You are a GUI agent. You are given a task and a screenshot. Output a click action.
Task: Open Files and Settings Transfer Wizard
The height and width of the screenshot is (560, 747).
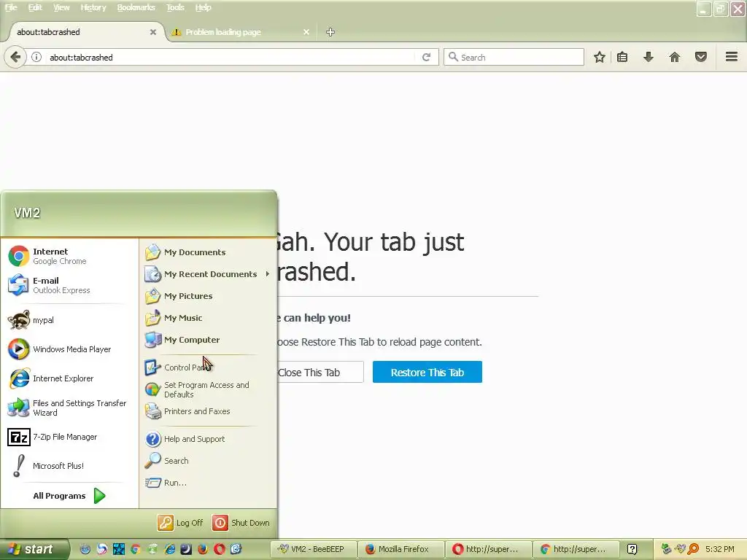[x=69, y=408]
